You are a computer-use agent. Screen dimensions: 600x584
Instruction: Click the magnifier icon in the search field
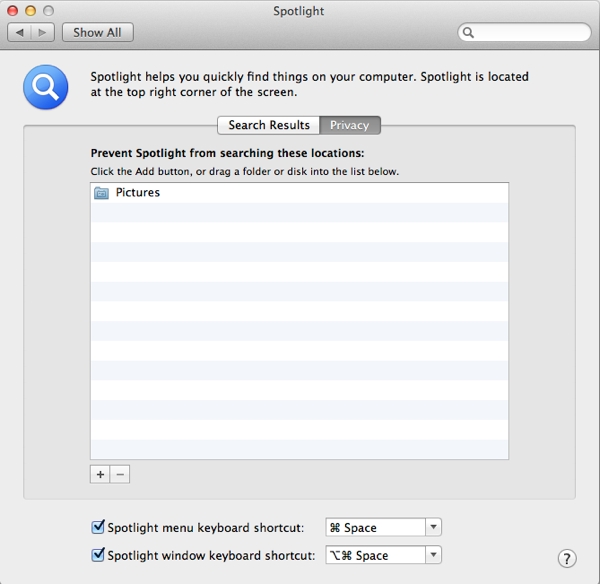point(468,33)
